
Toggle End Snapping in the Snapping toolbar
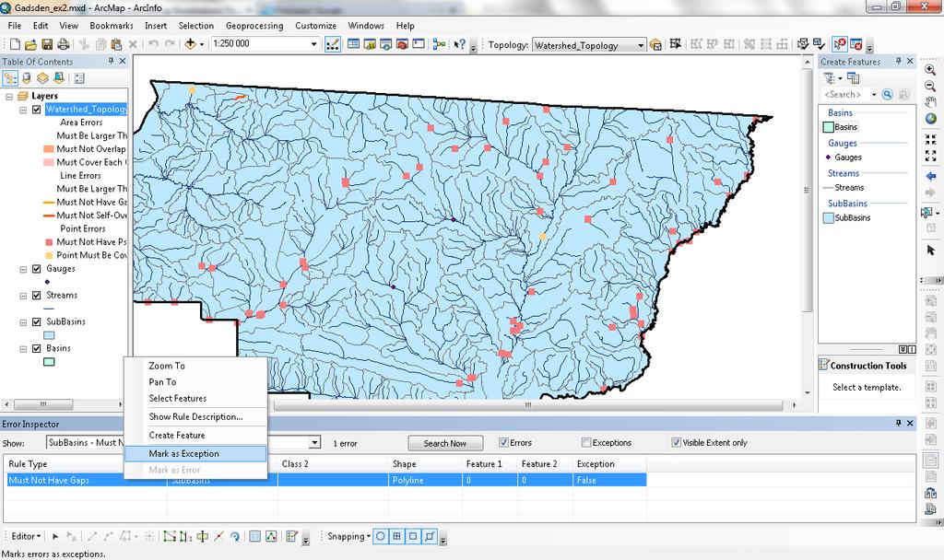(x=396, y=536)
